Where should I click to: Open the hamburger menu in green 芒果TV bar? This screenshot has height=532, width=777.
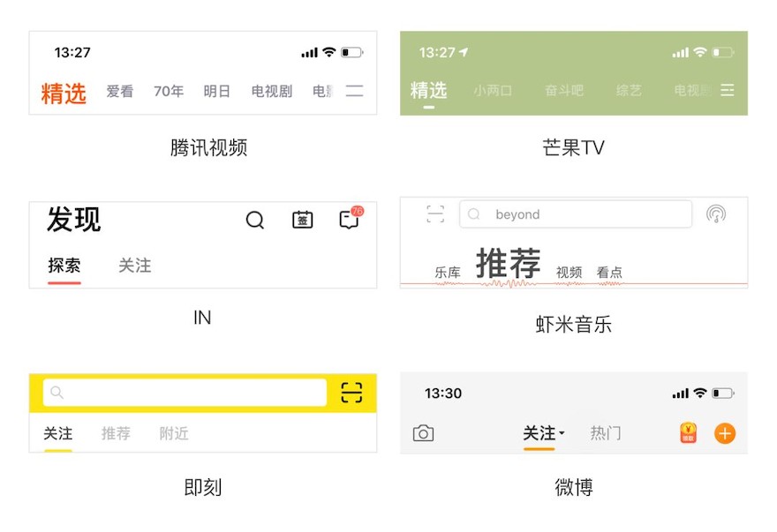(727, 90)
